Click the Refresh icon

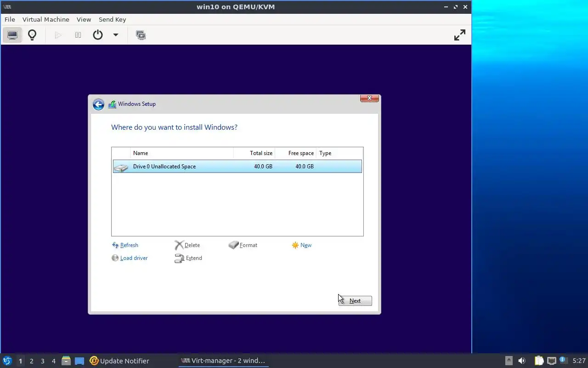[115, 245]
